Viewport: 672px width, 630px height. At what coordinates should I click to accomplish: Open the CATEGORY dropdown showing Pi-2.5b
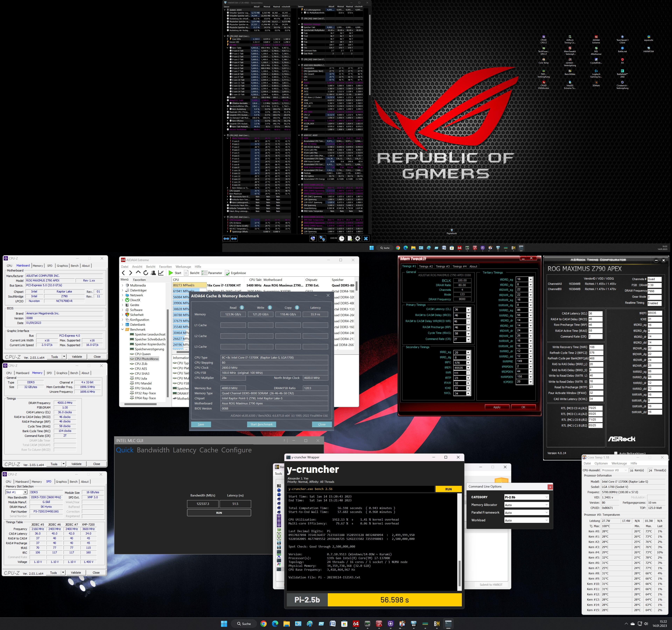(526, 497)
